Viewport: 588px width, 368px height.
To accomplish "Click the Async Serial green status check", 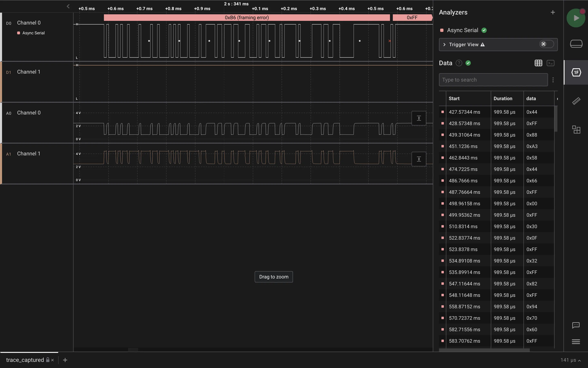I will point(484,30).
